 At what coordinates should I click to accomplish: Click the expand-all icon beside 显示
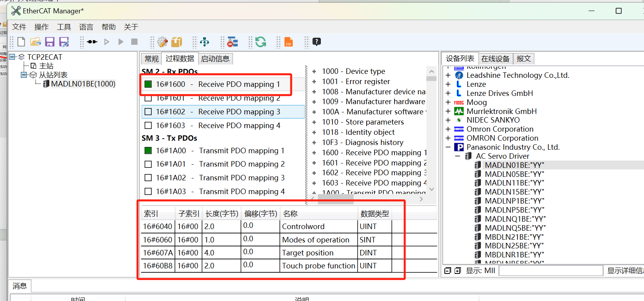pos(458,271)
